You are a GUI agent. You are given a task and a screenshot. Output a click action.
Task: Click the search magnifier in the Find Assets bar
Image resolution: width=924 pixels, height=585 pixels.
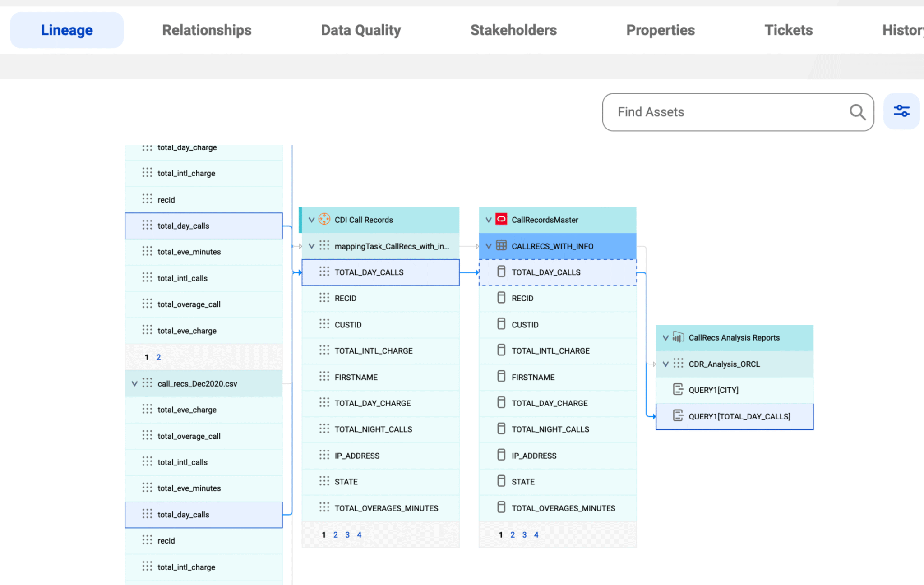click(857, 112)
